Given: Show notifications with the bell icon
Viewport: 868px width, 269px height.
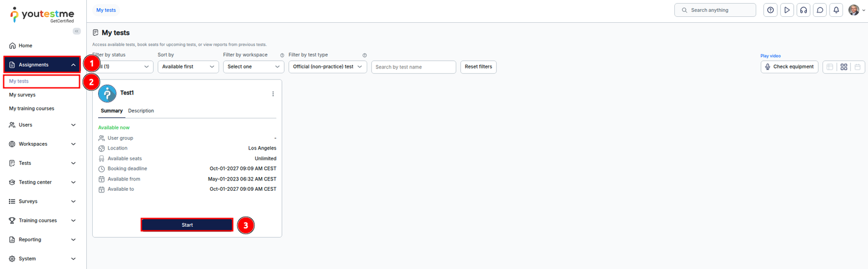Looking at the screenshot, I should [x=836, y=10].
